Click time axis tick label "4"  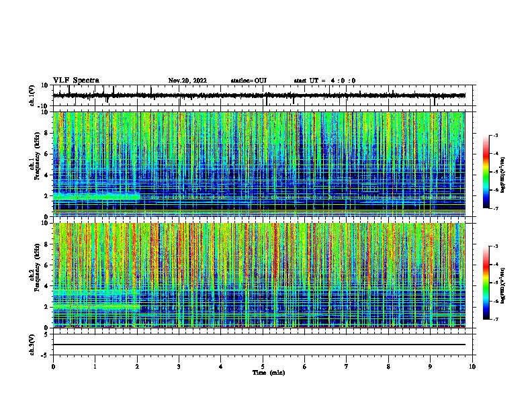coord(221,367)
